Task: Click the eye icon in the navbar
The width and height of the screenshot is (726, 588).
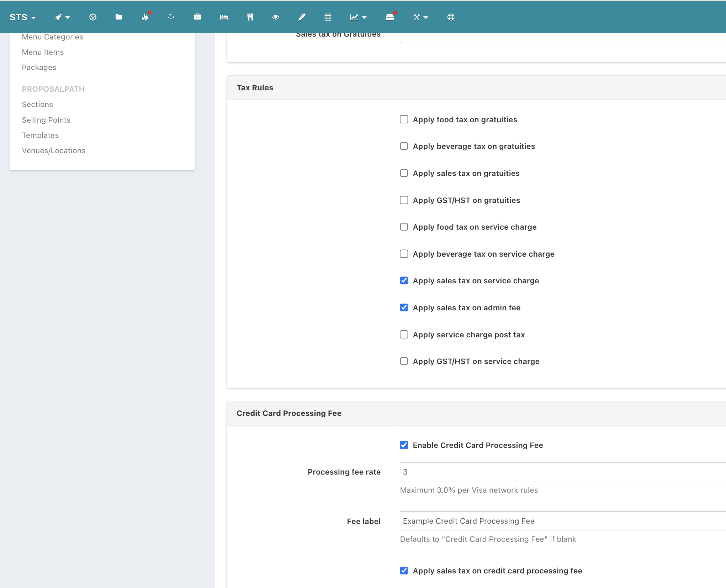Action: pos(276,17)
